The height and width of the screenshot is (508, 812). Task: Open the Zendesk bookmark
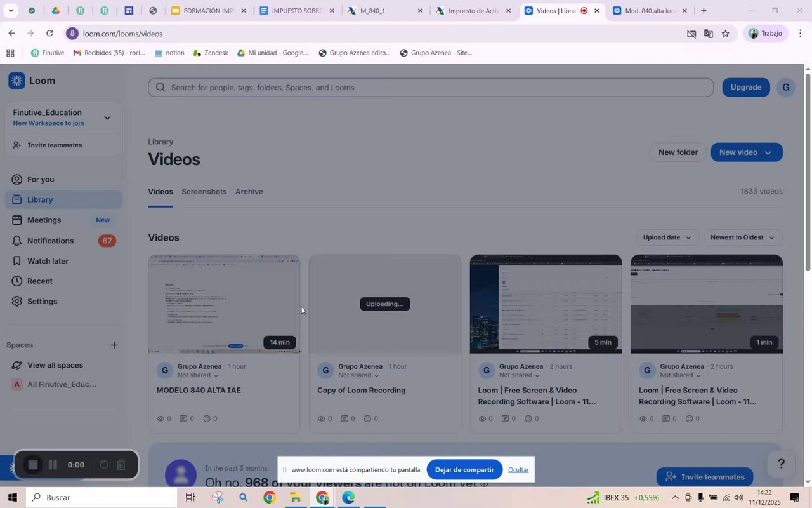210,53
